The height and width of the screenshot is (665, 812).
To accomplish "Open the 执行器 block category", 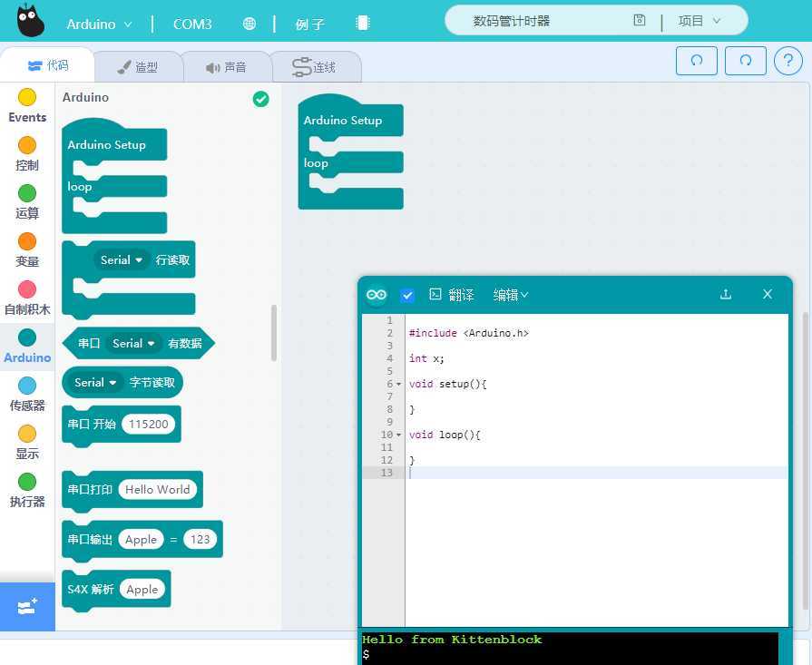I will pos(27,491).
